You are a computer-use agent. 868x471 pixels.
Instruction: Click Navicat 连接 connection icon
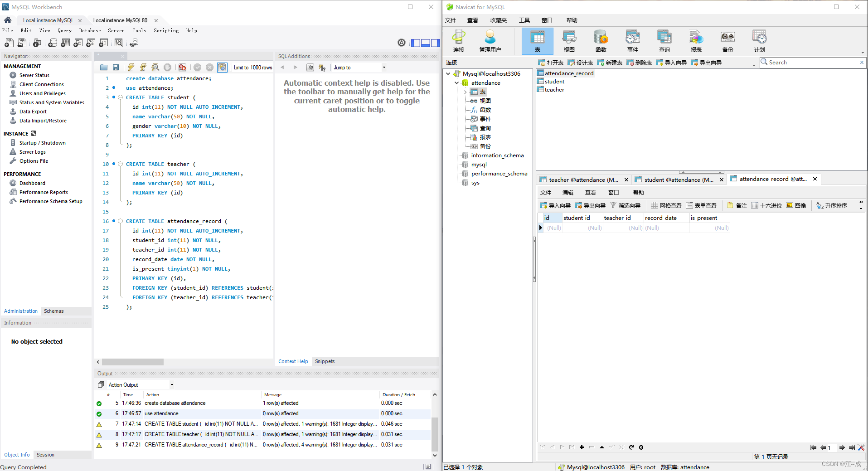(459, 41)
